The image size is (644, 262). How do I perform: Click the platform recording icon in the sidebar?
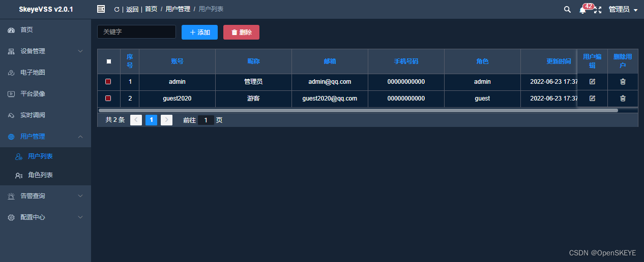point(11,94)
